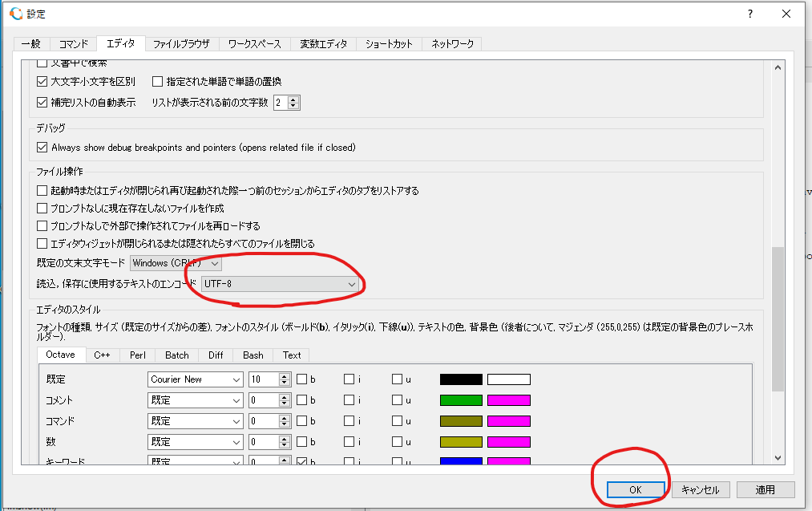Open the UTF-8 text encoding dropdown
The height and width of the screenshot is (511, 812).
point(280,284)
